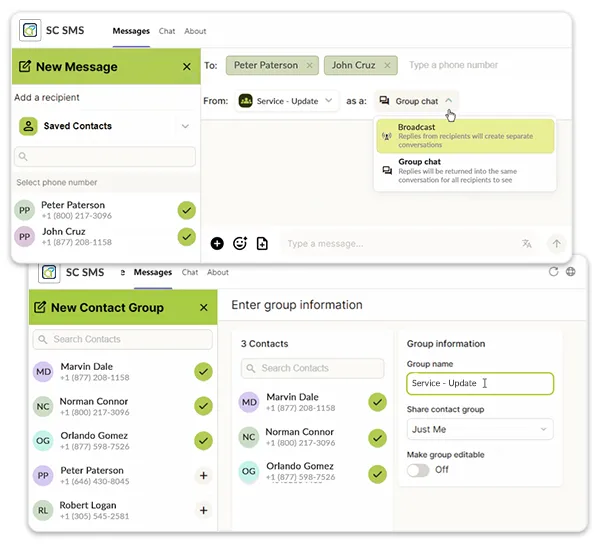Open the Messages tab in top window
Screen dimensions: 600x550
(131, 31)
